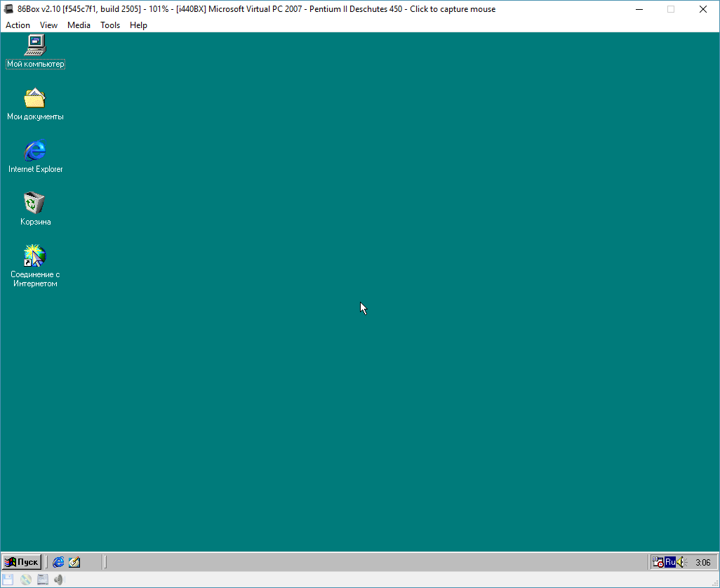This screenshot has height=588, width=720.
Task: Open Мой компьютер from the desktop
Action: pyautogui.click(x=35, y=49)
